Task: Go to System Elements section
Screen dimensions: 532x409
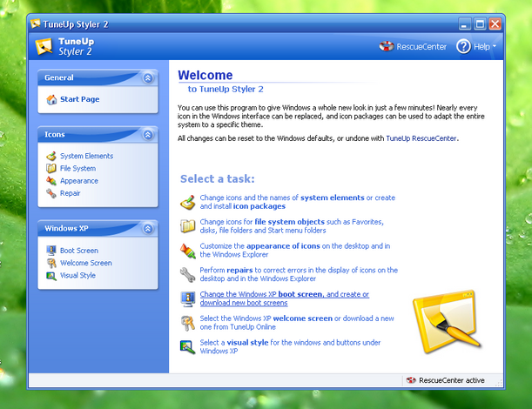Action: (86, 156)
